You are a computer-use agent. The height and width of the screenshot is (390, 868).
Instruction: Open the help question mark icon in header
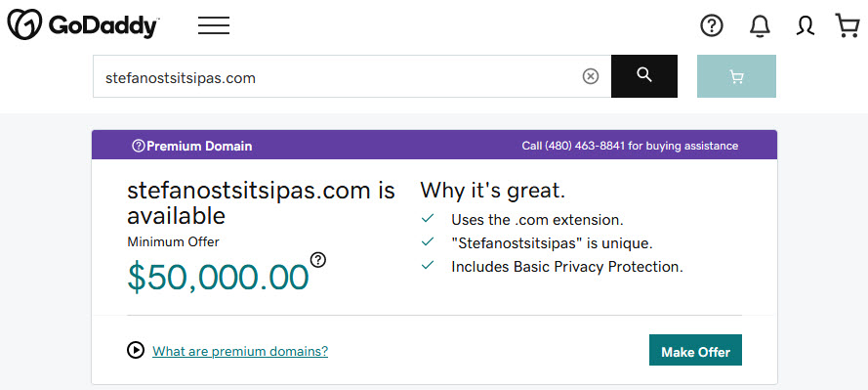[x=712, y=25]
